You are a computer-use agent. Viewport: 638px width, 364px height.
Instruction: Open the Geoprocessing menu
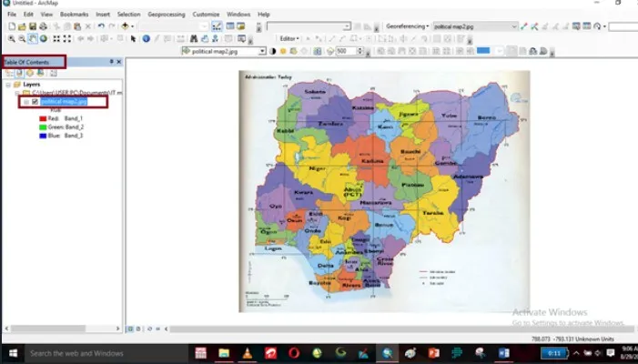(x=166, y=15)
